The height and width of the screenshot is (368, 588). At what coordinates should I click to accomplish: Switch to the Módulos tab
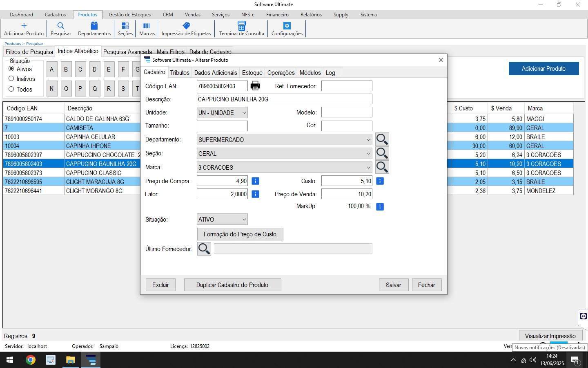[x=310, y=73]
